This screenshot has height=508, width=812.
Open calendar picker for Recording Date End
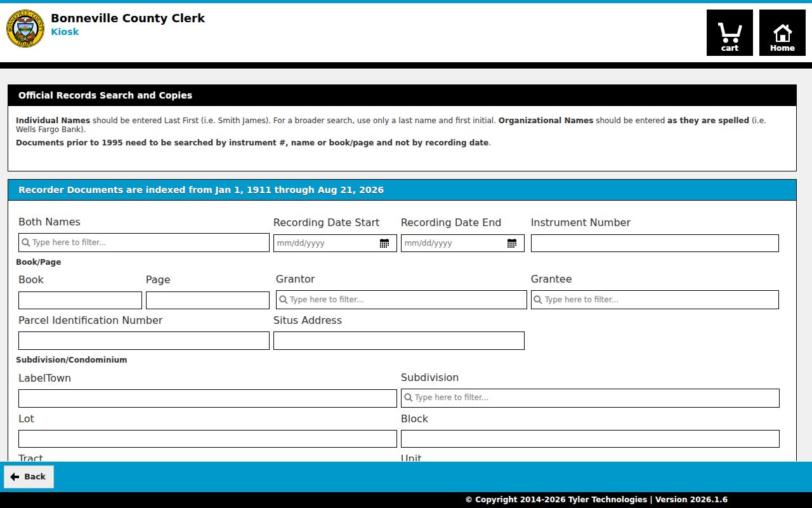coord(512,243)
